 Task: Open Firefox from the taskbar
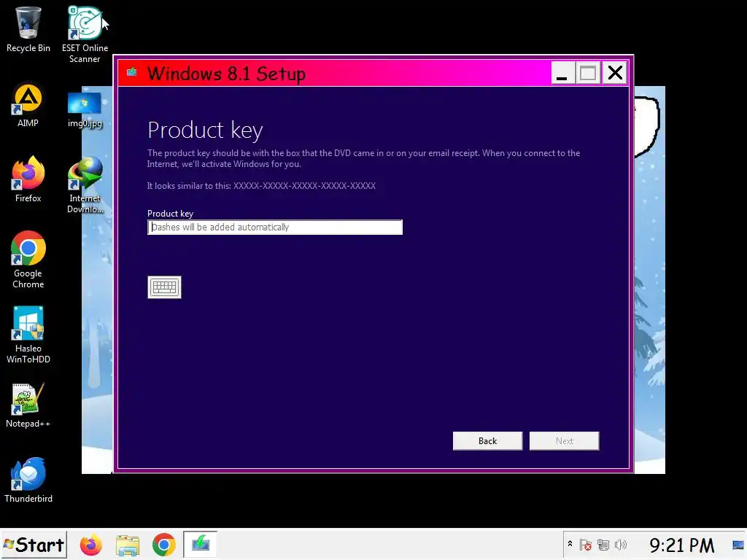click(90, 545)
